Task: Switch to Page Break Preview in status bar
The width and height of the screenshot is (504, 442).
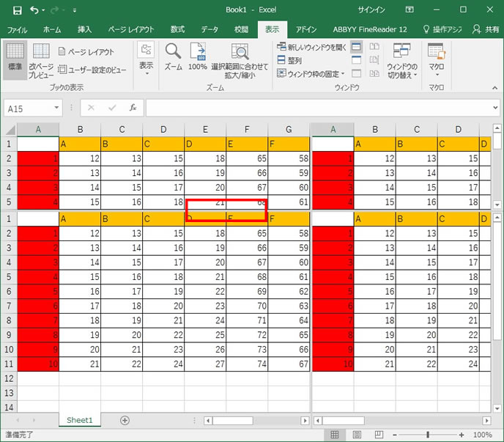Action: (379, 435)
